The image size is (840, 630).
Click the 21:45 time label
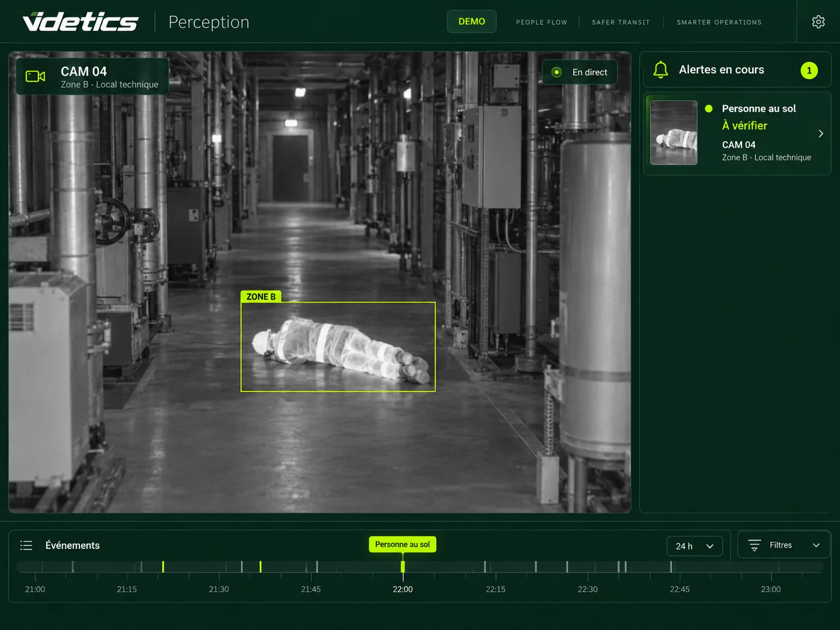pos(310,589)
